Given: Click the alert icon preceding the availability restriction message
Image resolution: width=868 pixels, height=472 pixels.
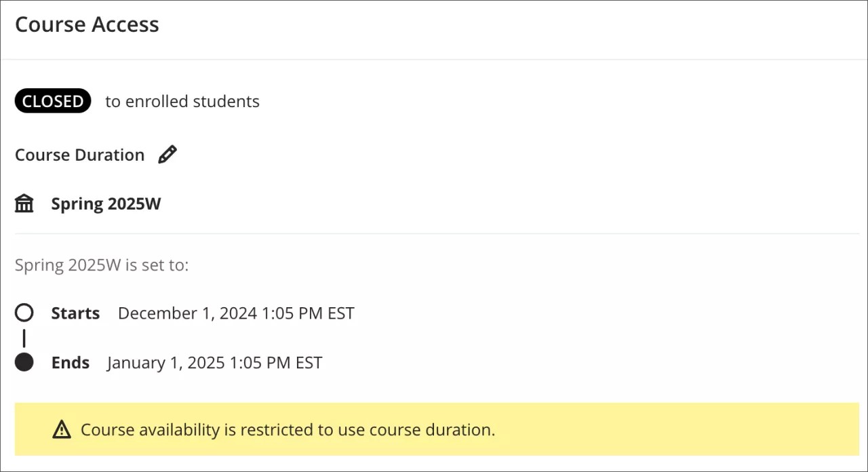Looking at the screenshot, I should pyautogui.click(x=62, y=429).
